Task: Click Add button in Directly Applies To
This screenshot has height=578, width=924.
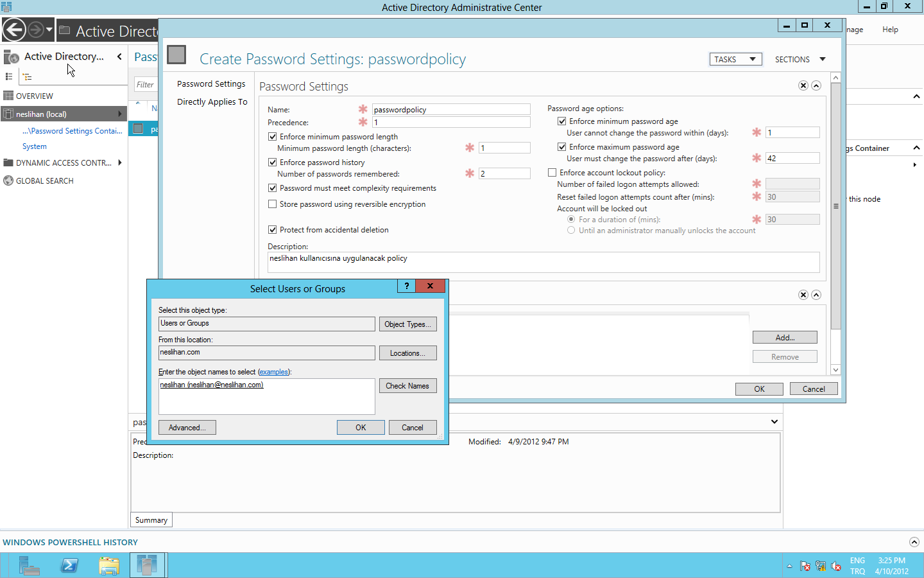Action: [785, 338]
